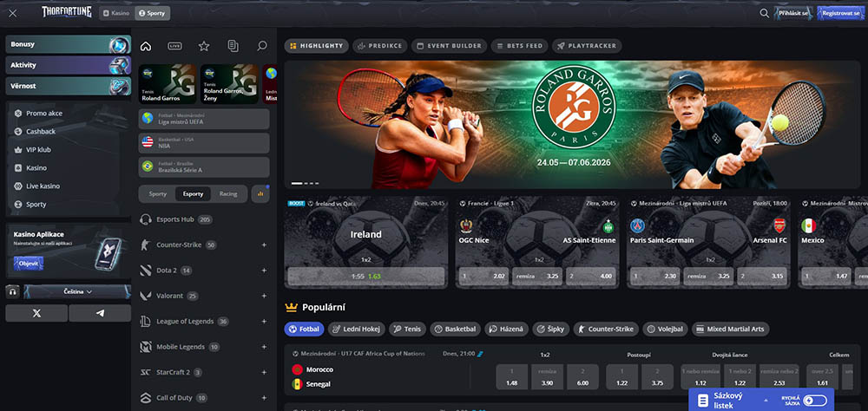Image resolution: width=868 pixels, height=411 pixels.
Task: Select the Event Builder tab
Action: click(449, 46)
